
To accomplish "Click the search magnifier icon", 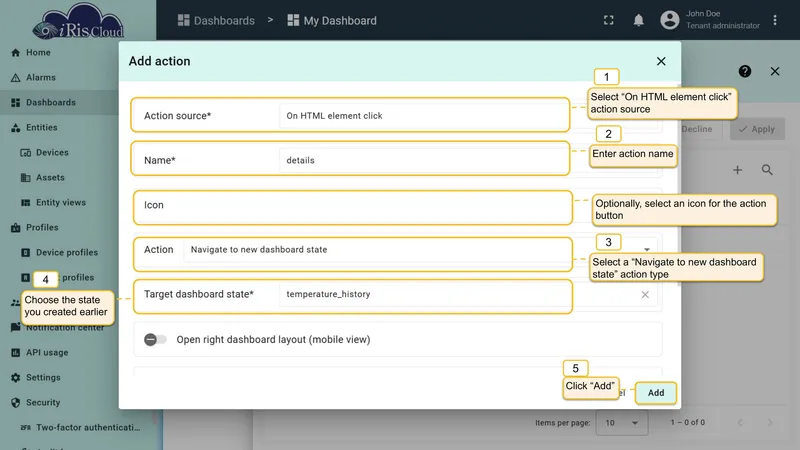I will coord(767,170).
